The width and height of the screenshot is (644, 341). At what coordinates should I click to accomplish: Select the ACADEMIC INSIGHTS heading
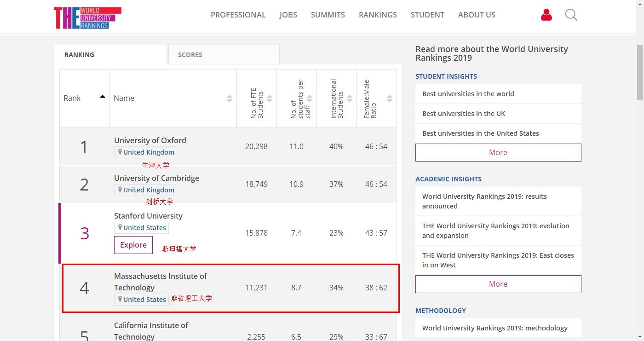448,179
